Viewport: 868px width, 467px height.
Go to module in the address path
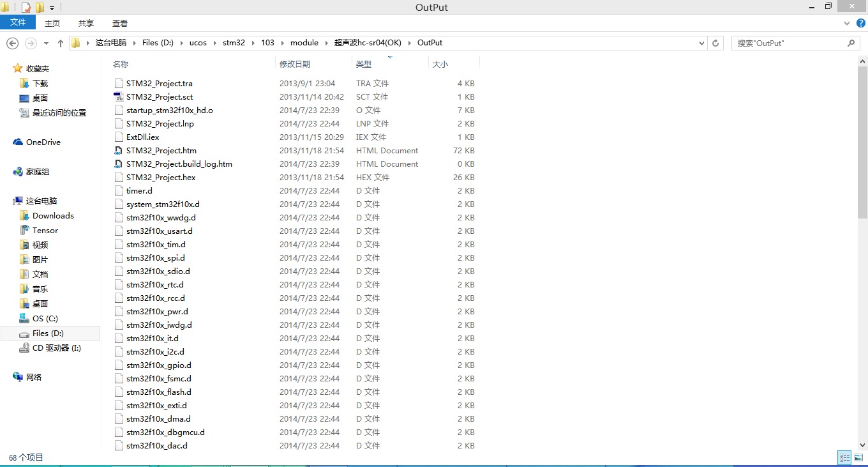pyautogui.click(x=304, y=43)
